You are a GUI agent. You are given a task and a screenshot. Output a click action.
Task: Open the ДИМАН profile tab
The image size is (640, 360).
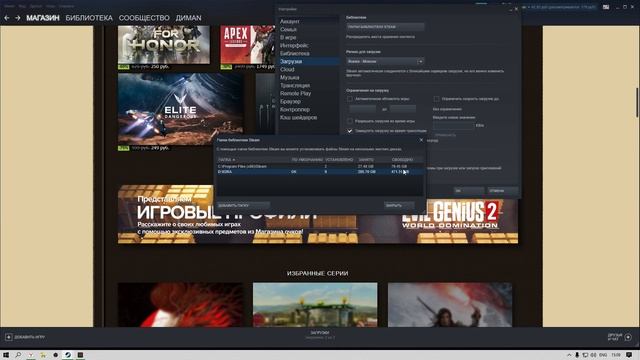[x=189, y=18]
